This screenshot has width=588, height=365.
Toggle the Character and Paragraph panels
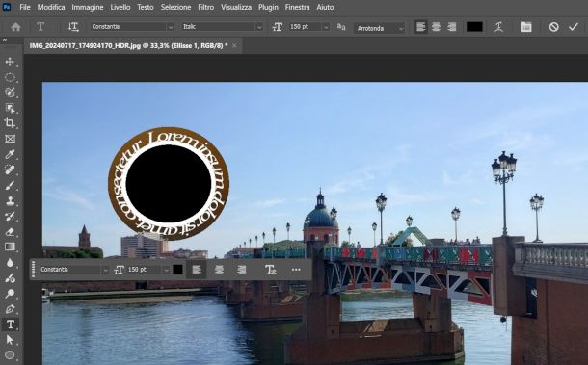pos(526,27)
